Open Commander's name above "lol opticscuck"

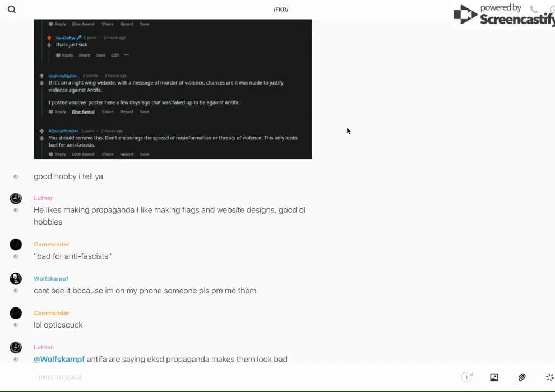click(52, 313)
